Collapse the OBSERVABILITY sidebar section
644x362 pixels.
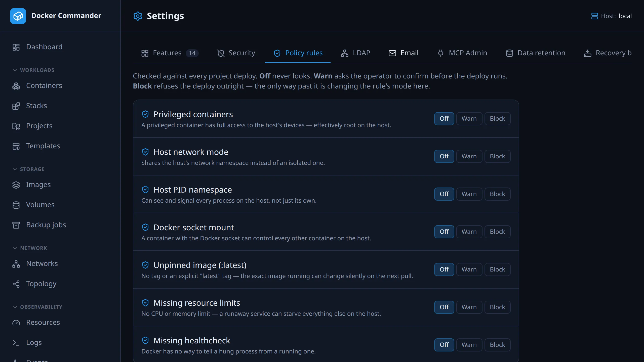(37, 307)
